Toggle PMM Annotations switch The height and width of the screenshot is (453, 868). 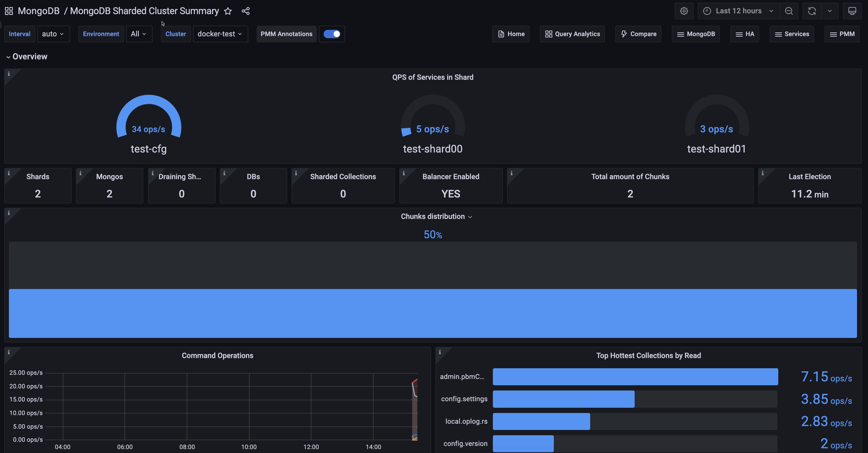tap(332, 34)
